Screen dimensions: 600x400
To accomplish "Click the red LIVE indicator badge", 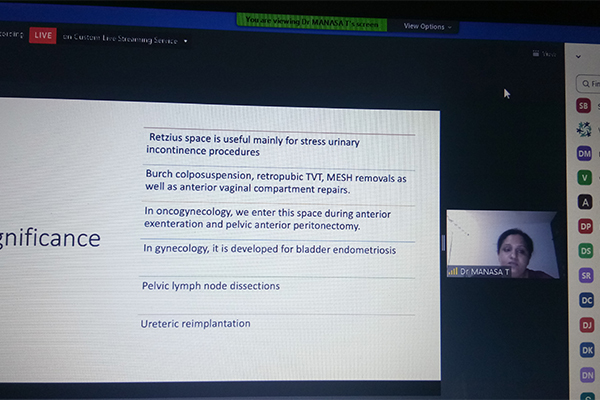I will (42, 35).
